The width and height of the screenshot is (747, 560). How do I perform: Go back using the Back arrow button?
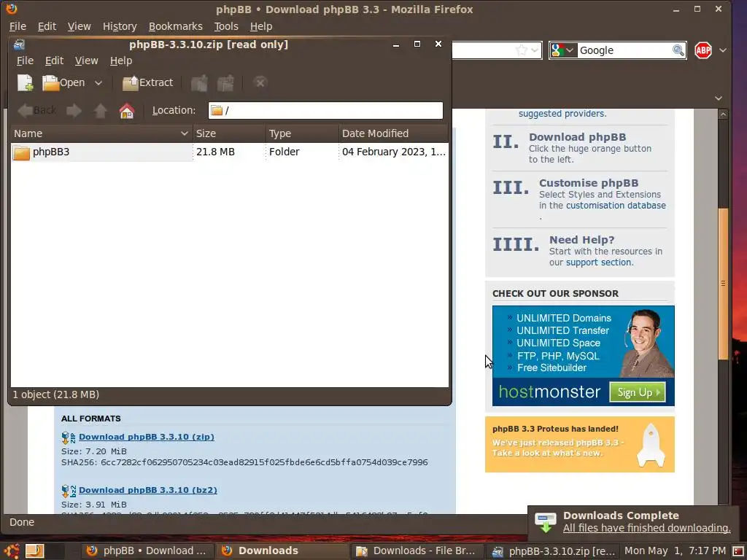pos(36,111)
